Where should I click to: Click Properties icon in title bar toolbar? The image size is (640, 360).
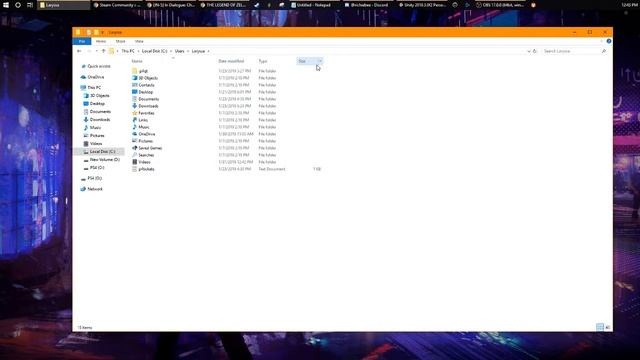point(89,32)
